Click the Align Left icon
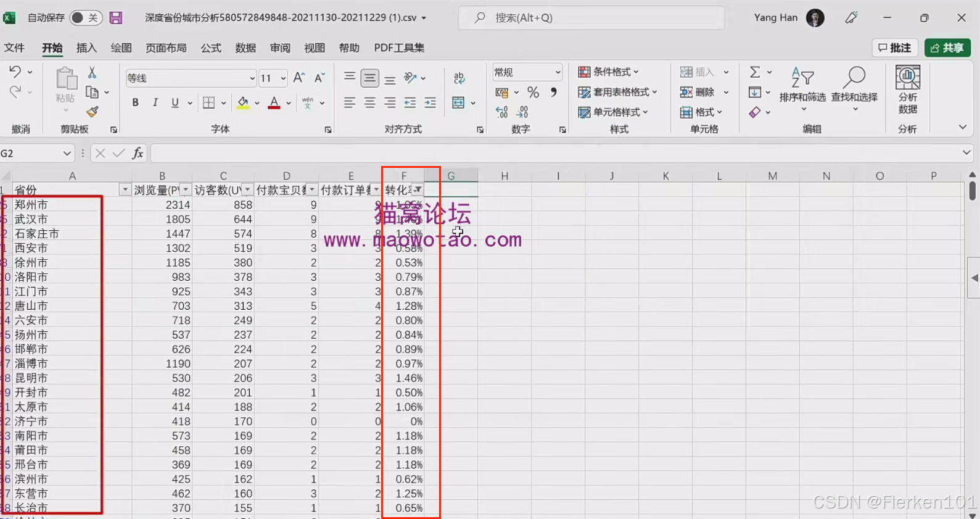980x519 pixels. pyautogui.click(x=350, y=102)
